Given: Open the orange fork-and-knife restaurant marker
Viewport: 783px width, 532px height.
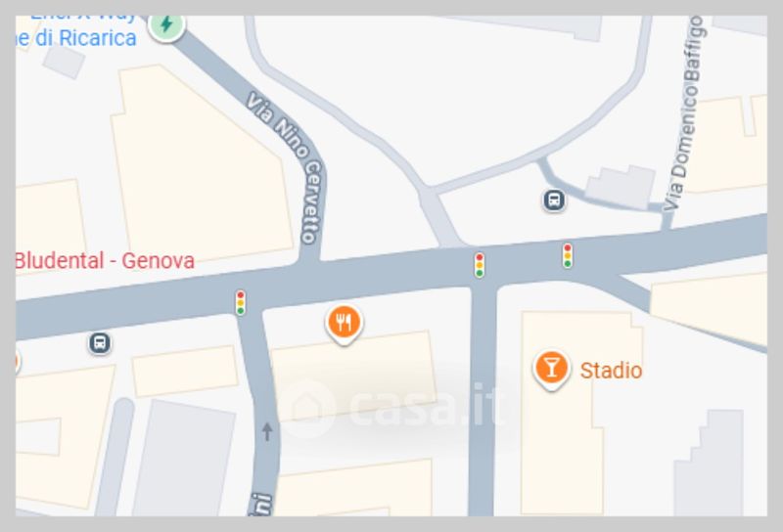Looking at the screenshot, I should pos(345,324).
